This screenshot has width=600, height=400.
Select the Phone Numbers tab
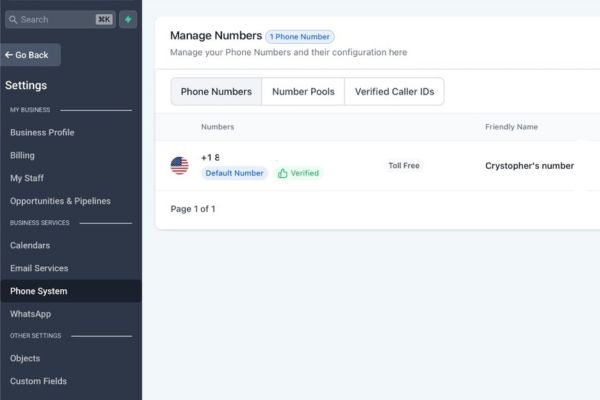click(x=216, y=91)
